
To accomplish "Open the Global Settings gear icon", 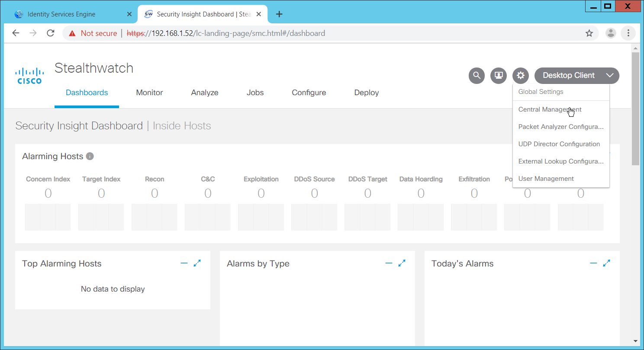I will pyautogui.click(x=521, y=75).
